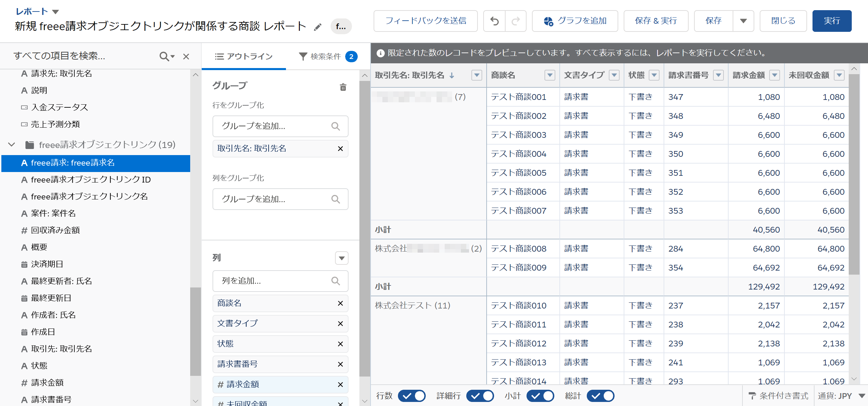The width and height of the screenshot is (868, 406).
Task: Click the f... report type badge
Action: (x=341, y=26)
